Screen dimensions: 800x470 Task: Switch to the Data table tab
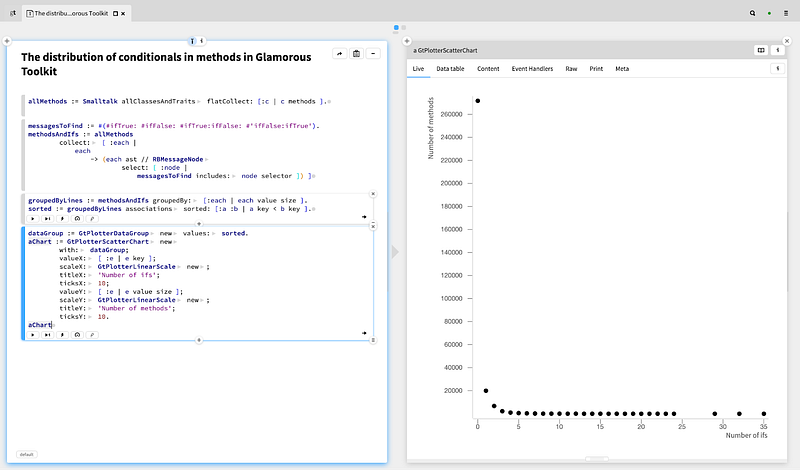click(449, 68)
